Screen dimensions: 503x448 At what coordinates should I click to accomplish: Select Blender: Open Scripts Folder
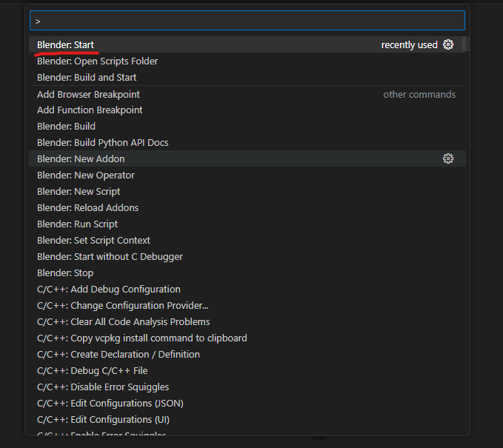(x=247, y=61)
